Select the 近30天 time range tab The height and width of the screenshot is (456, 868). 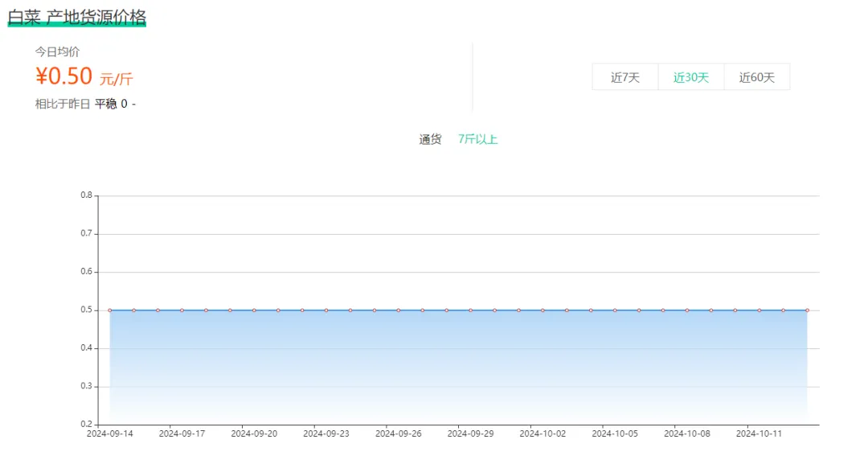tap(690, 77)
